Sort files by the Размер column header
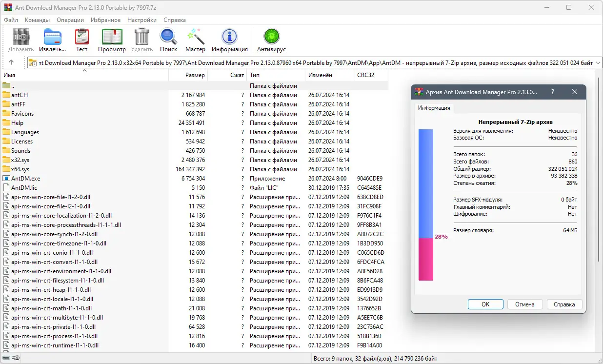Screen dimensions: 603x364 [195, 75]
